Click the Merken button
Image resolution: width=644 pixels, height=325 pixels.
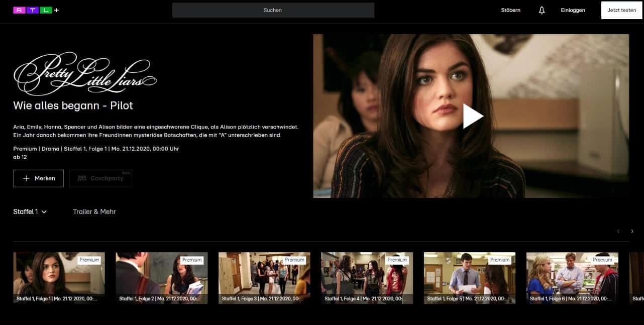click(x=38, y=178)
